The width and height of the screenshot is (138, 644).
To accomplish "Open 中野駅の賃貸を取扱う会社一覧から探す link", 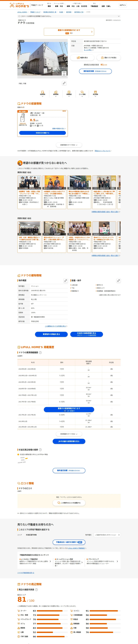I will tap(106, 212).
